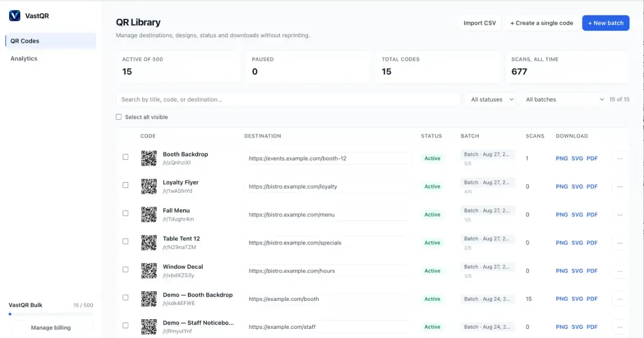
Task: Download Window Decal as PNG
Action: pyautogui.click(x=562, y=271)
